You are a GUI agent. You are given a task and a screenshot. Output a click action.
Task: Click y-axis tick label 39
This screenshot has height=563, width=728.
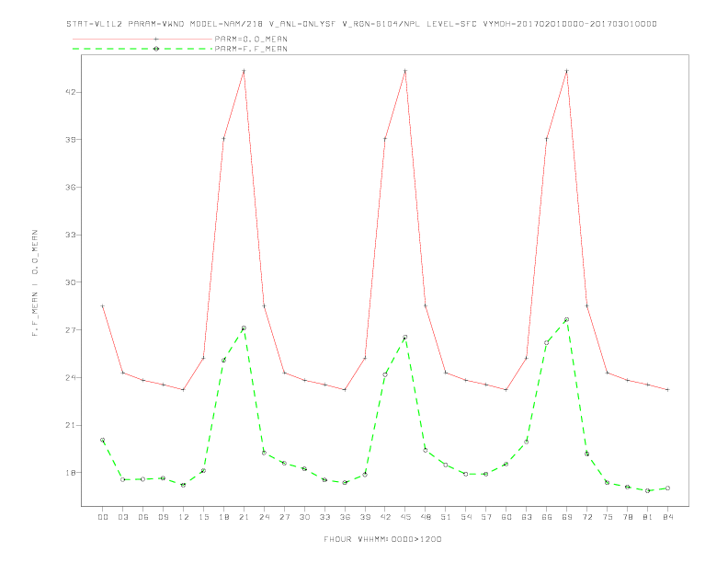(71, 139)
